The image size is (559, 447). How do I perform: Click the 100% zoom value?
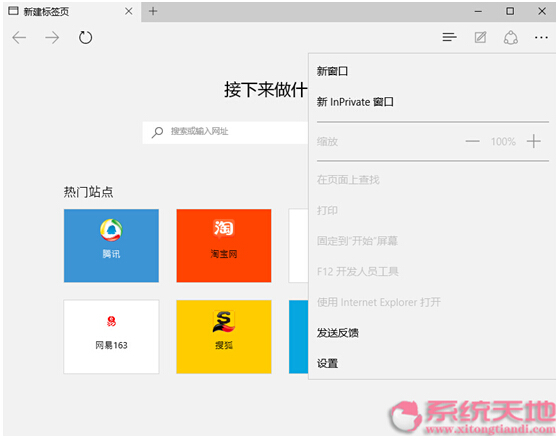[x=503, y=142]
